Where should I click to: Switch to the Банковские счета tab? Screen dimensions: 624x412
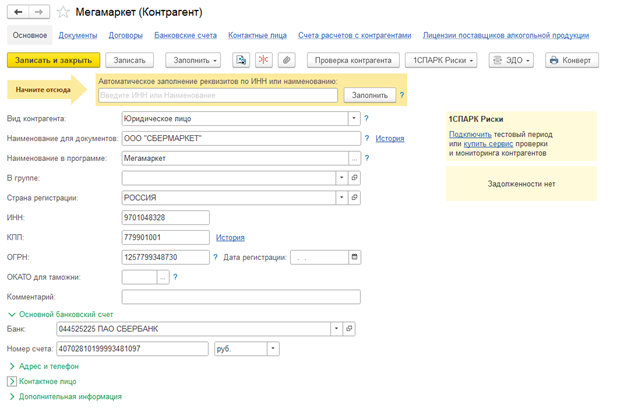185,35
